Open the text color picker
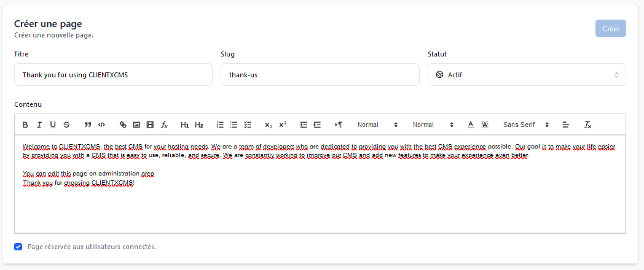The width and height of the screenshot is (644, 270). [471, 125]
